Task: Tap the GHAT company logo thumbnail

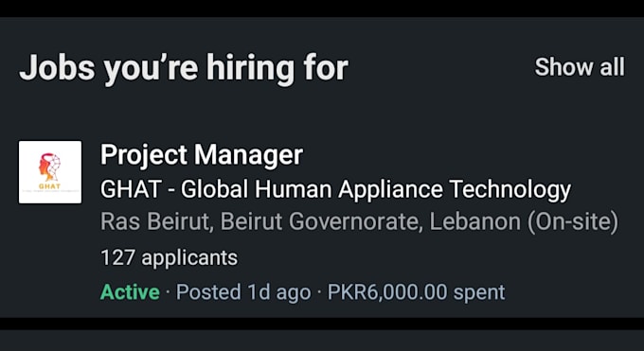Action: (x=50, y=172)
